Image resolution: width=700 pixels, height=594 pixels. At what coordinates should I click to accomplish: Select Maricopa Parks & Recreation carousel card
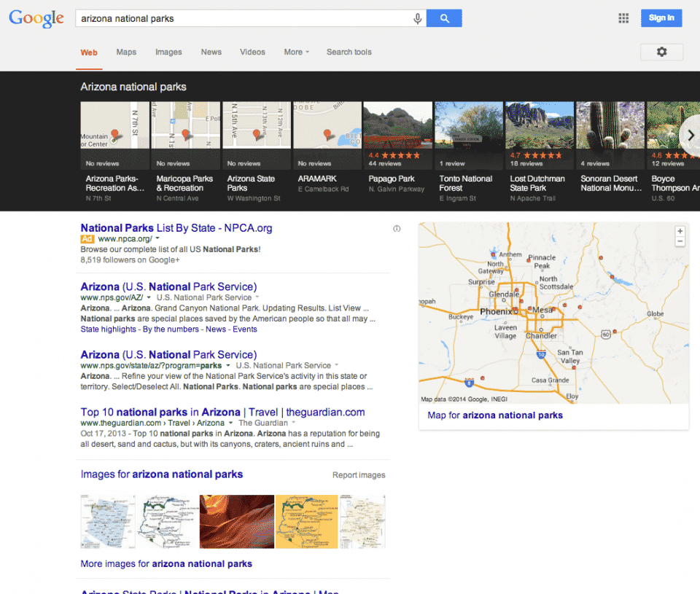click(x=185, y=152)
